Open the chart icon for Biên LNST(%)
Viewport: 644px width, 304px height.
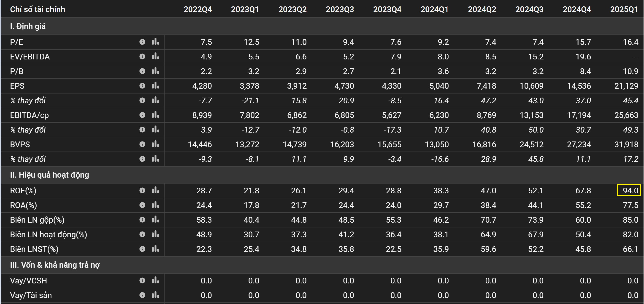[x=155, y=249]
